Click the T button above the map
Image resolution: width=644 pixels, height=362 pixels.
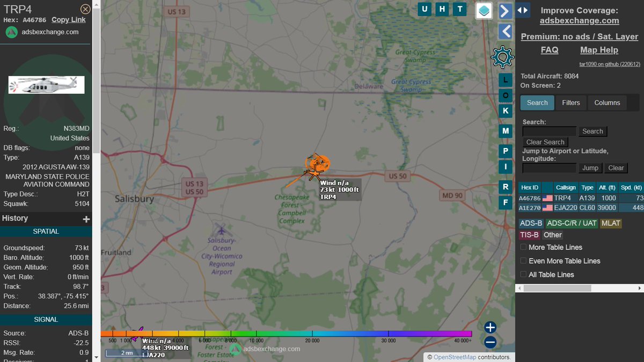[459, 9]
